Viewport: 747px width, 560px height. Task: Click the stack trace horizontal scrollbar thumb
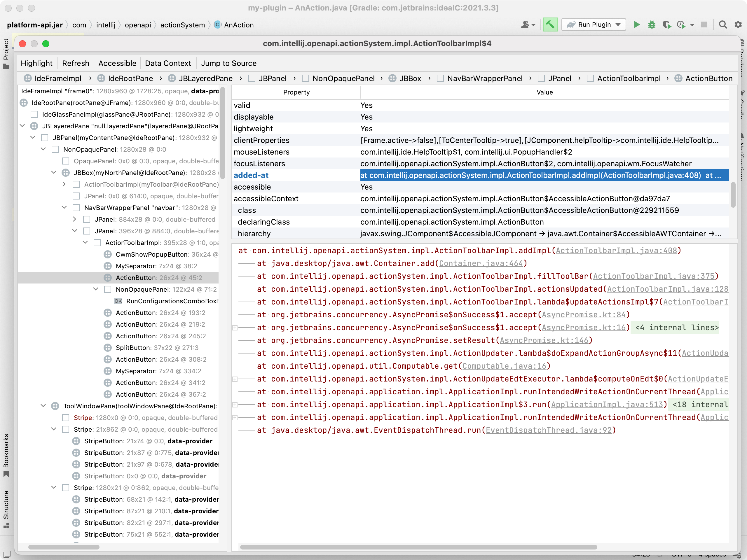click(x=418, y=547)
